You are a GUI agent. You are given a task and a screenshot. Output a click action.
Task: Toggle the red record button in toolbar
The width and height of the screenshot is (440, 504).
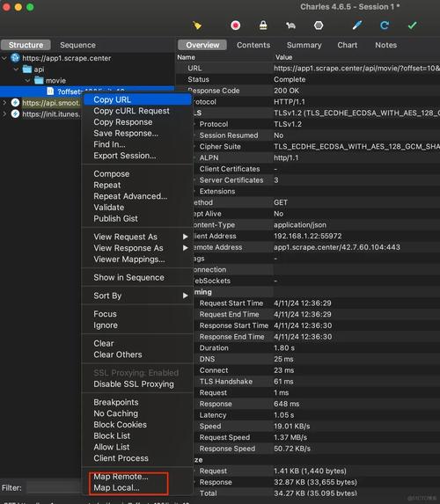[x=236, y=26]
